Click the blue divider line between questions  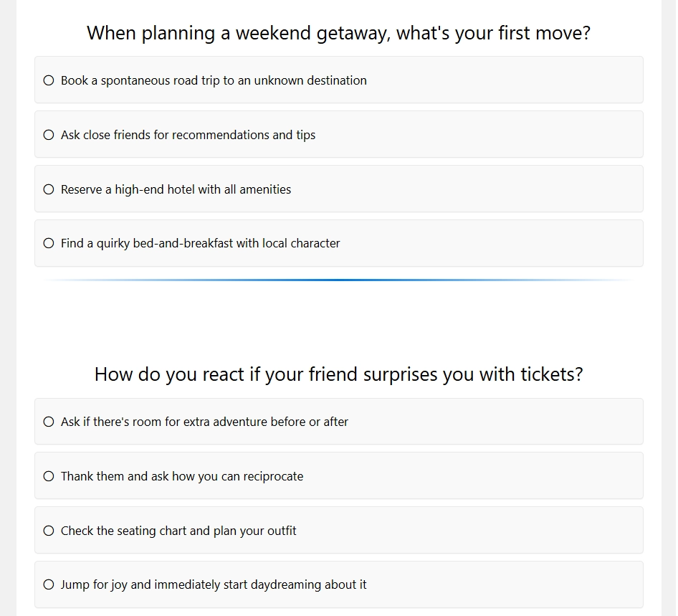click(338, 280)
